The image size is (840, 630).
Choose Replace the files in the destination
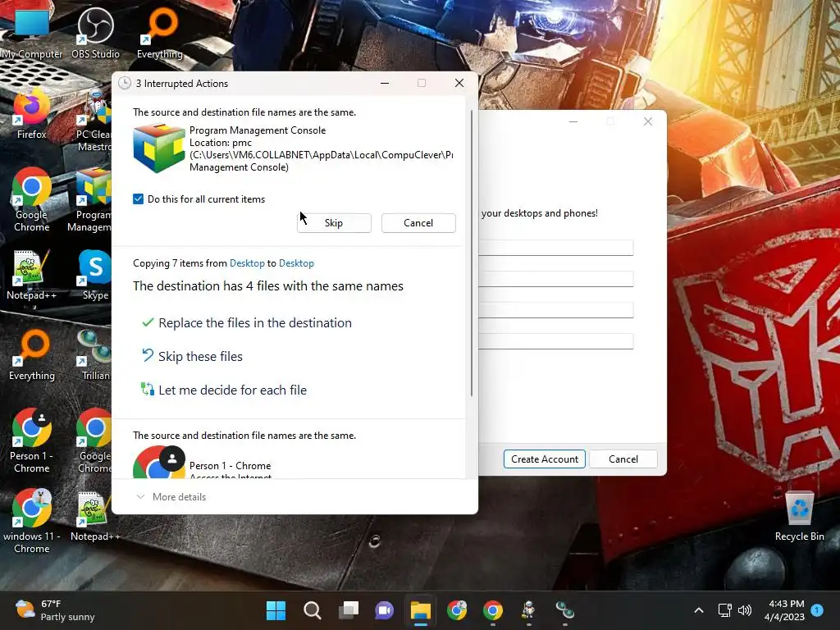click(246, 322)
